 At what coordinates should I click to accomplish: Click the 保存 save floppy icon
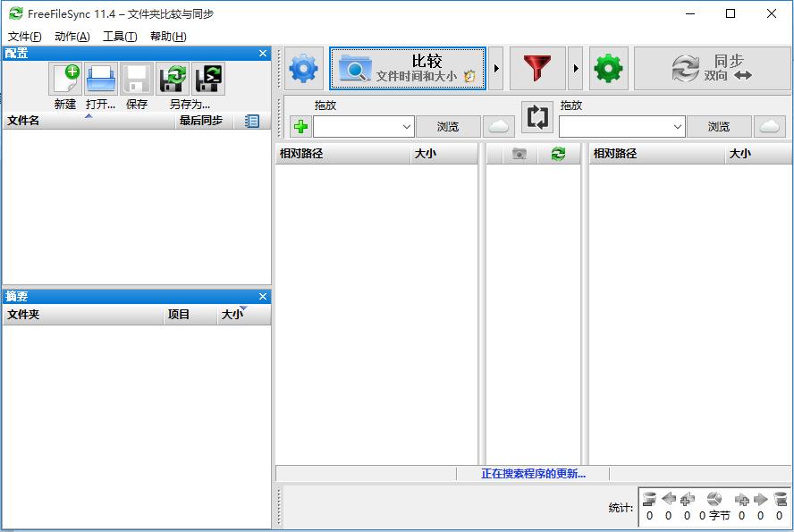(x=137, y=79)
